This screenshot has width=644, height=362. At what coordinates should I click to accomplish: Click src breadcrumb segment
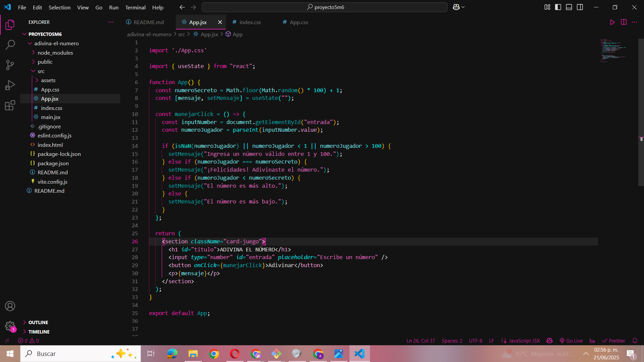point(181,34)
